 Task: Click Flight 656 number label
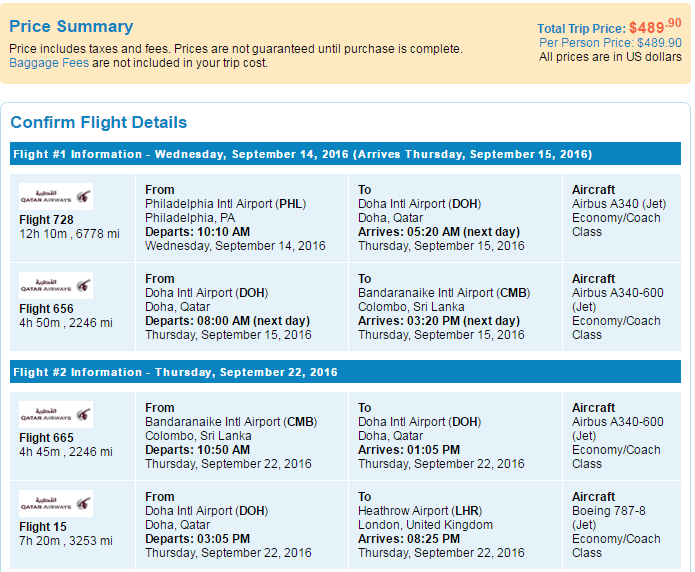[46, 309]
